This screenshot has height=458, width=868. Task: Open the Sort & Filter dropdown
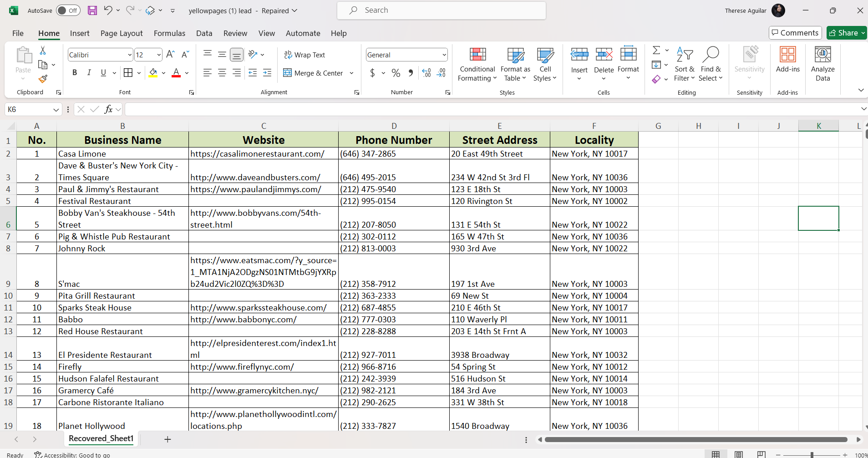[685, 64]
